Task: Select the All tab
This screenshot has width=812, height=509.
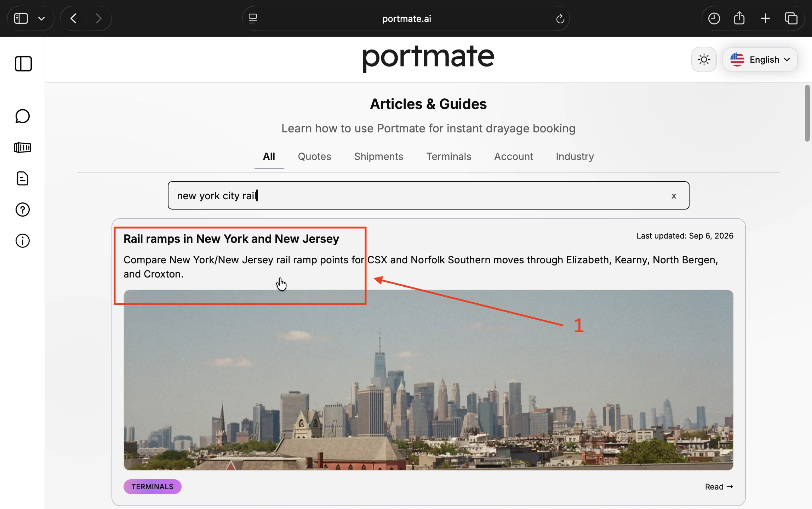Action: (x=269, y=157)
